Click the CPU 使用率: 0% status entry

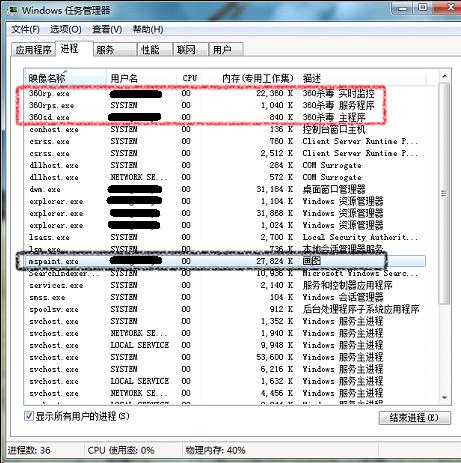(x=121, y=451)
